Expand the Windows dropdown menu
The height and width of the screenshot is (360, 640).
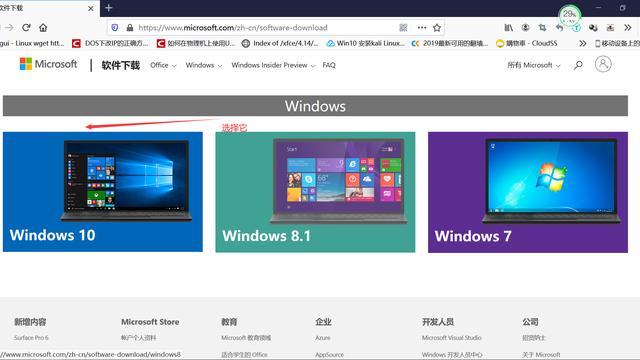(x=204, y=65)
